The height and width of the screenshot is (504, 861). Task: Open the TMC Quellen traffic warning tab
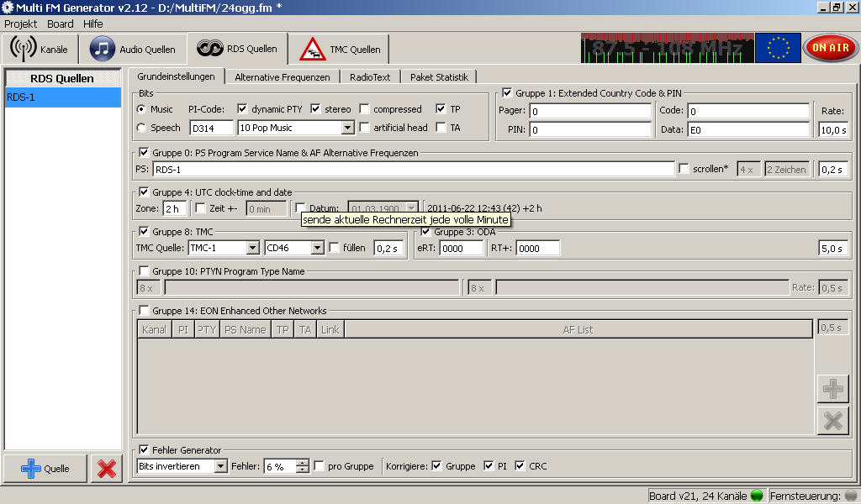tap(339, 49)
